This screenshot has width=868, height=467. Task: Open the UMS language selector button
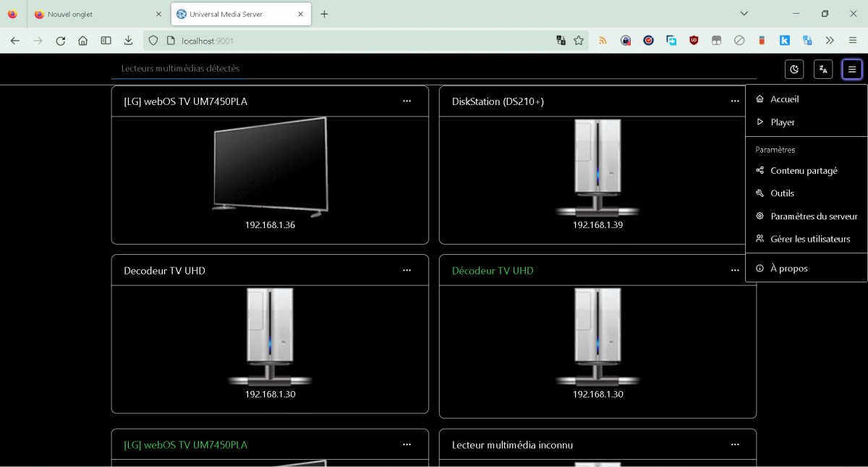[x=823, y=70]
